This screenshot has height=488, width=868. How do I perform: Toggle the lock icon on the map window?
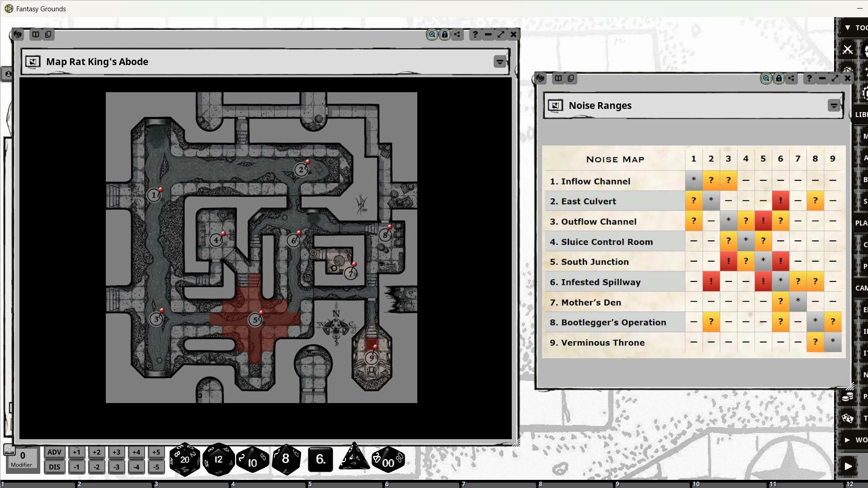tap(445, 34)
